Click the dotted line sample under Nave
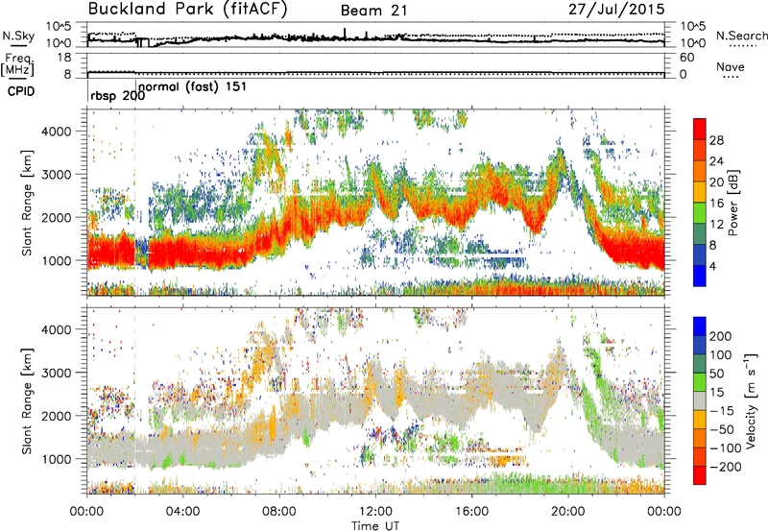 731,77
